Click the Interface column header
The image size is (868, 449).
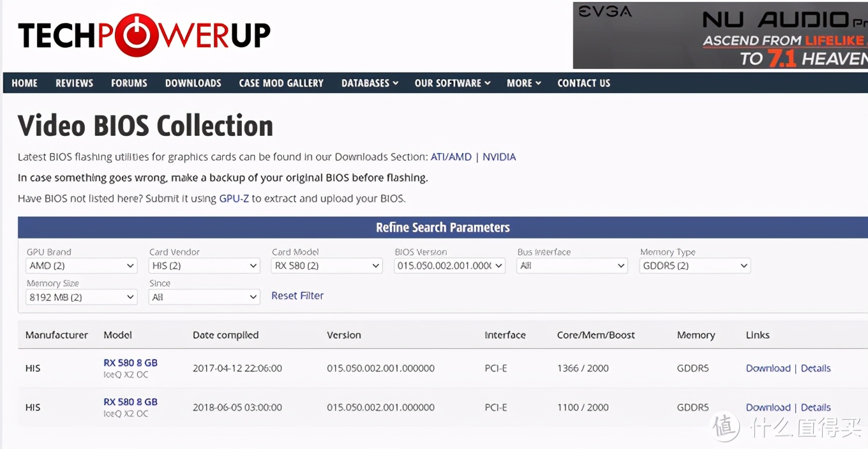point(505,335)
